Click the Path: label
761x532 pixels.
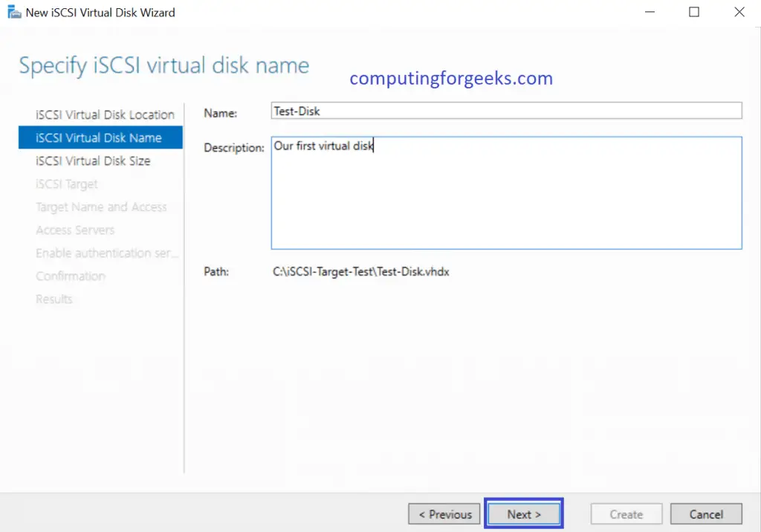tap(216, 272)
